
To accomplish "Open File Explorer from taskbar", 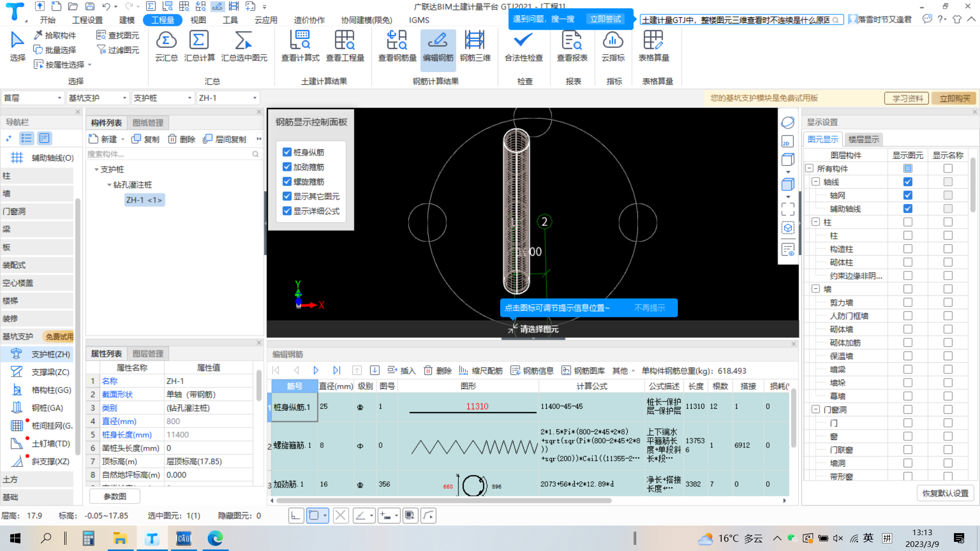I will [120, 538].
